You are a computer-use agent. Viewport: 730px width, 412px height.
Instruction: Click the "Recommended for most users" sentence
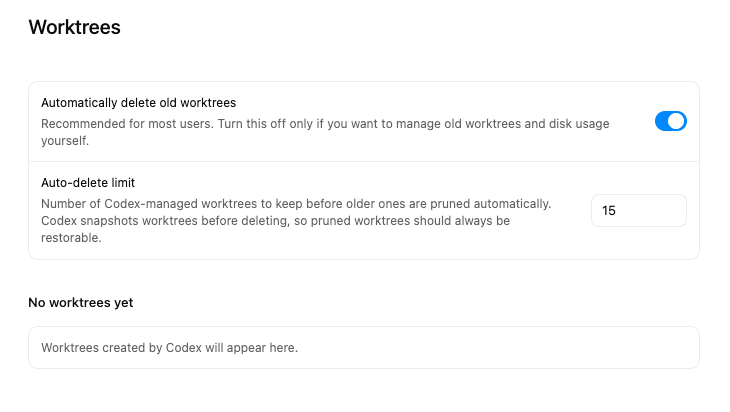(x=122, y=124)
